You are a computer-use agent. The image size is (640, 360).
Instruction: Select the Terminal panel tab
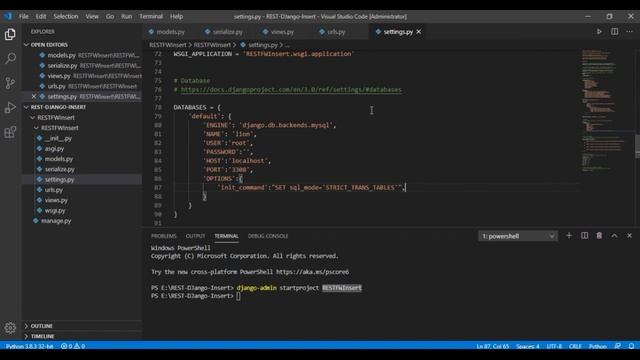[x=227, y=236]
